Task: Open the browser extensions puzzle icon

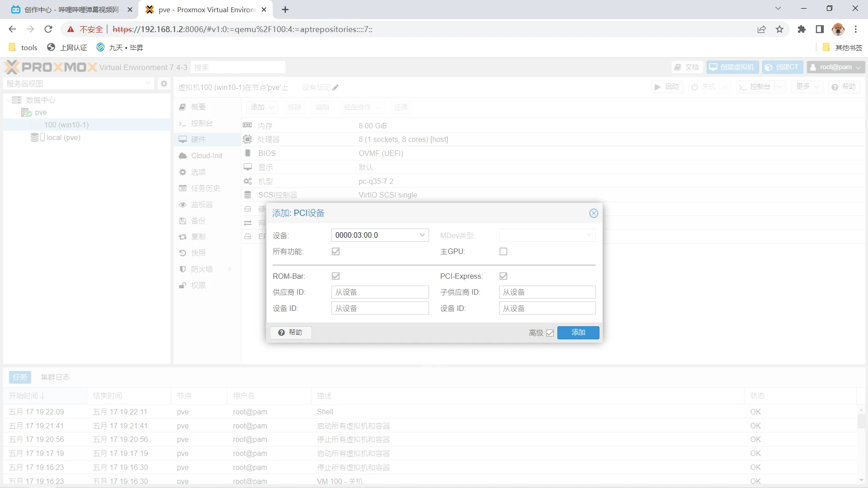Action: click(x=802, y=29)
